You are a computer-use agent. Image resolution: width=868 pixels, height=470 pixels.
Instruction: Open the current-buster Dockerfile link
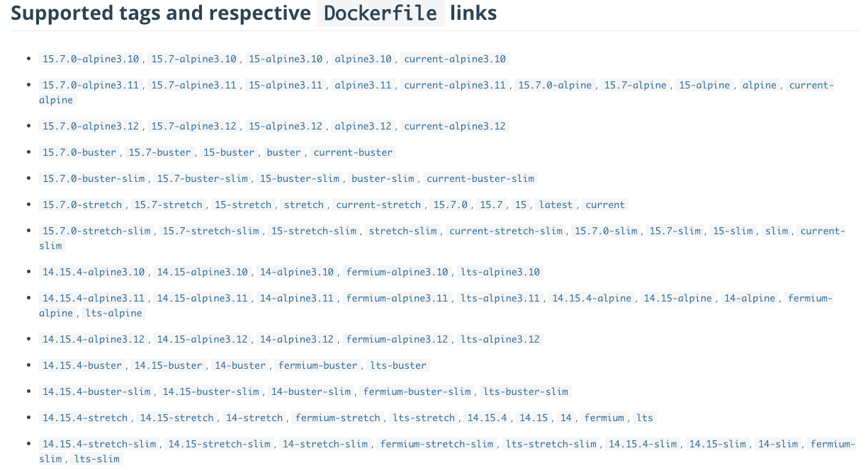click(x=353, y=152)
